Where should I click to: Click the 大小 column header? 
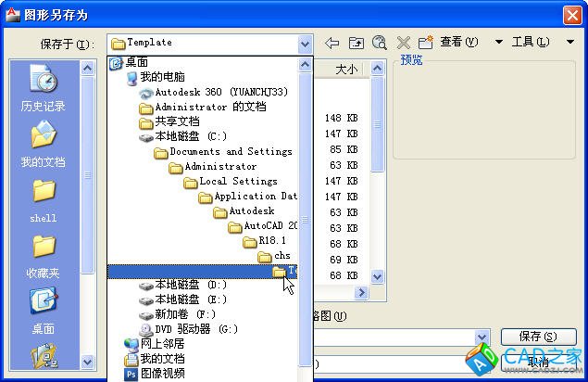pyautogui.click(x=345, y=70)
